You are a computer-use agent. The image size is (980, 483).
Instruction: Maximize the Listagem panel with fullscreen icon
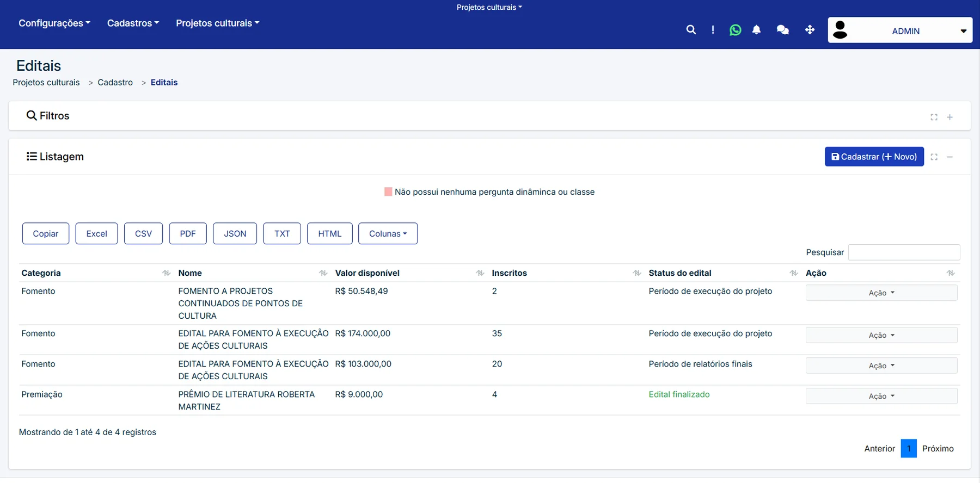click(x=934, y=157)
